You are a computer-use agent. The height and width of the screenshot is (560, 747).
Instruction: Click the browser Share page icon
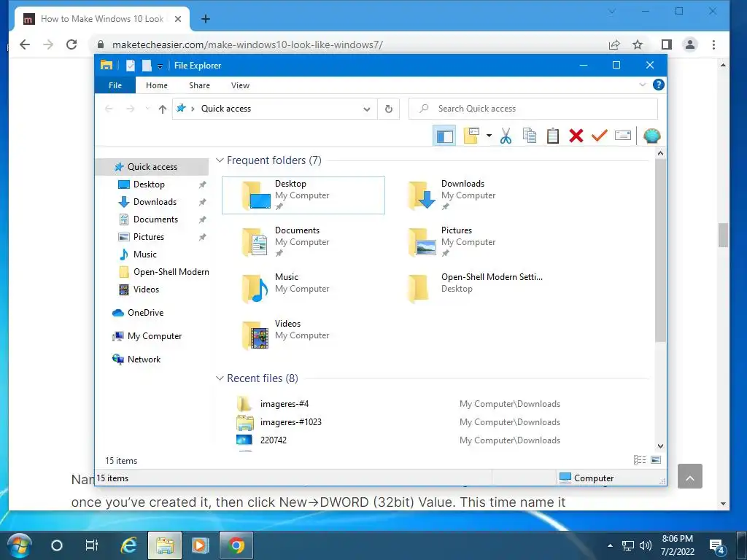(614, 44)
